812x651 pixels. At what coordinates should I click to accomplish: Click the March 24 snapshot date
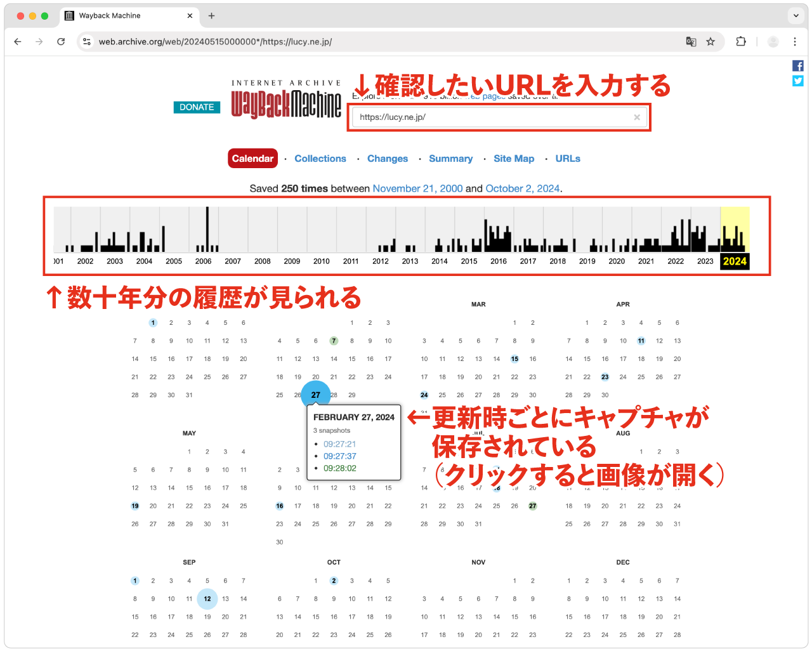click(424, 395)
